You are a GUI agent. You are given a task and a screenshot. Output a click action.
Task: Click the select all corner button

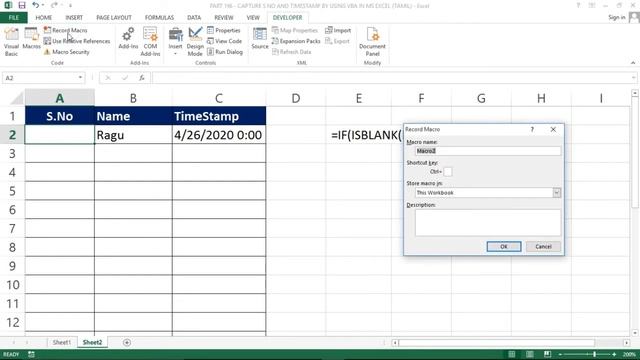tap(16, 98)
